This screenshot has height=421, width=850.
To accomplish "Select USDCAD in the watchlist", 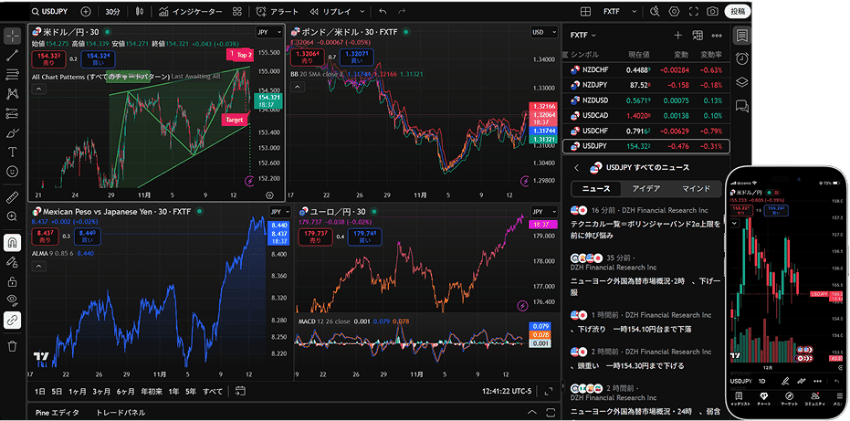I will pos(646,115).
